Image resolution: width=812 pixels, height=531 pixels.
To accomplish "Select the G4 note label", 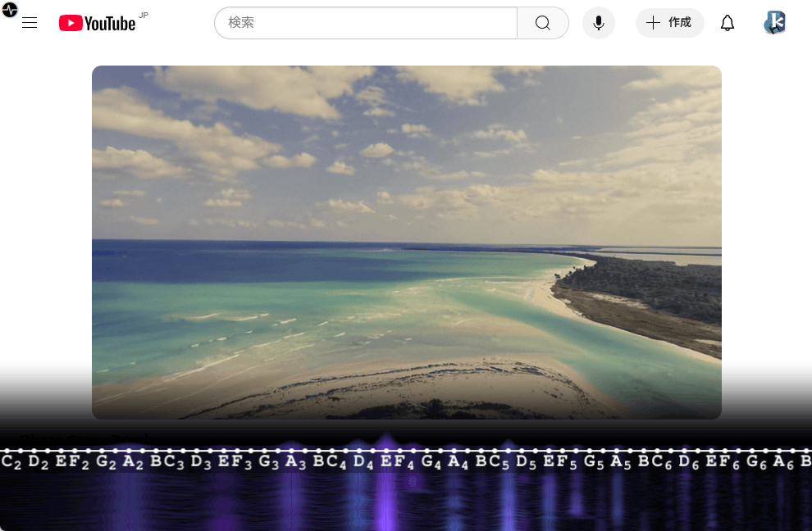I will (431, 461).
